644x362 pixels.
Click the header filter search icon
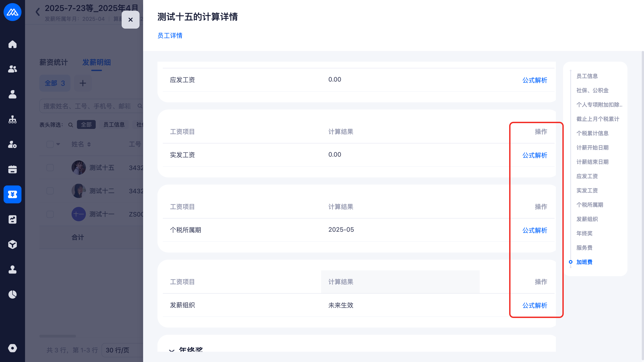point(71,125)
